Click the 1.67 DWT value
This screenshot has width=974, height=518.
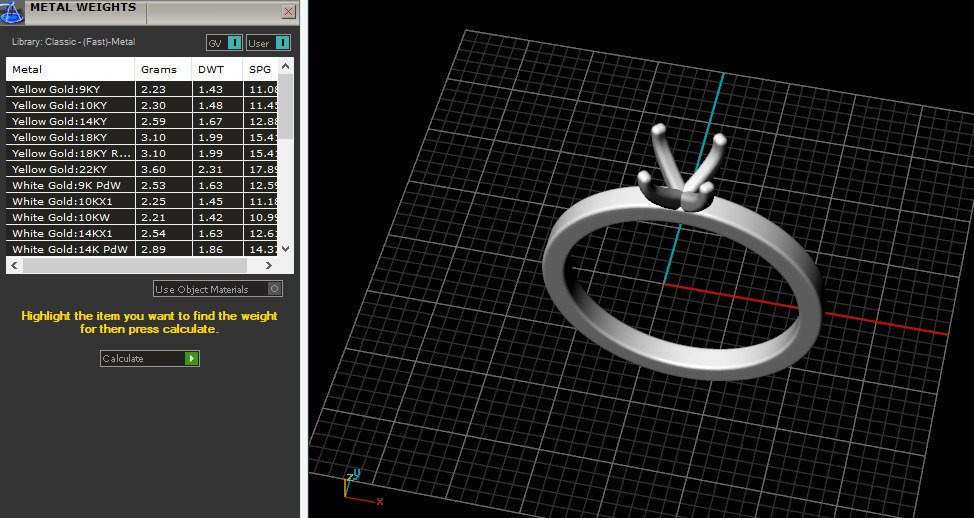click(211, 122)
